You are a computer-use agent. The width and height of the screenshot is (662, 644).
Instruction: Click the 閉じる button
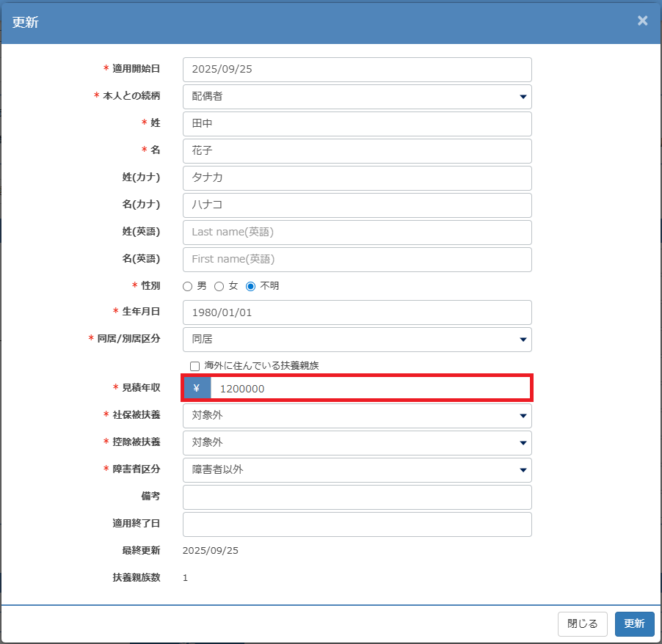(x=583, y=623)
